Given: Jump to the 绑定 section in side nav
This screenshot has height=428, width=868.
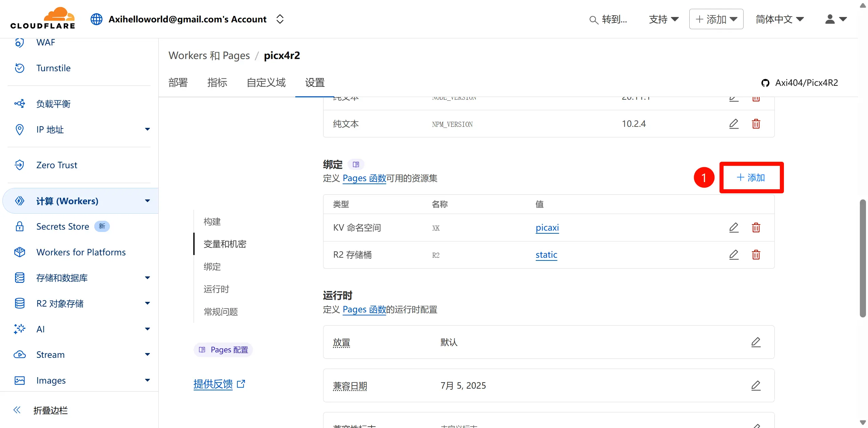Looking at the screenshot, I should [212, 267].
